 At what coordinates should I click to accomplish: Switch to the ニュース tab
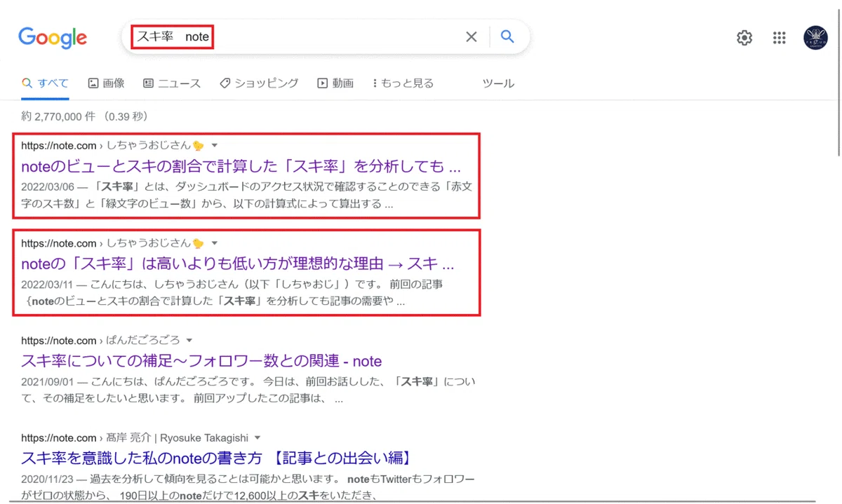[172, 83]
